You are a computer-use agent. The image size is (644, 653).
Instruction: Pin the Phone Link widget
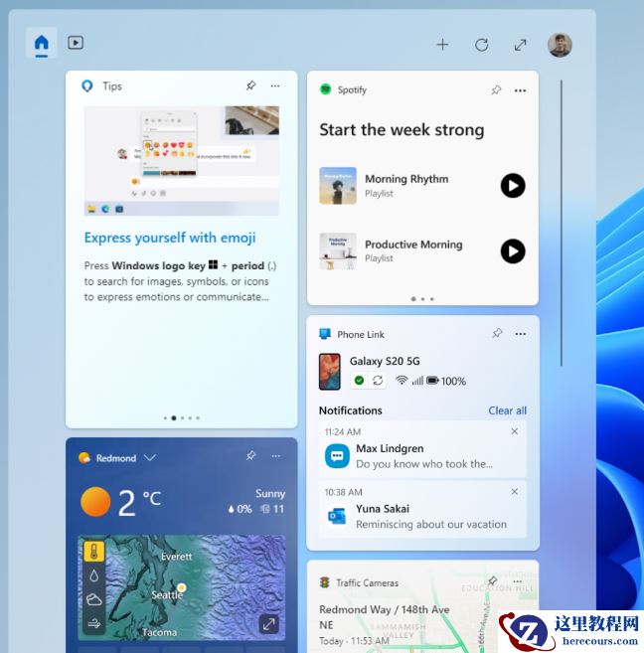497,333
